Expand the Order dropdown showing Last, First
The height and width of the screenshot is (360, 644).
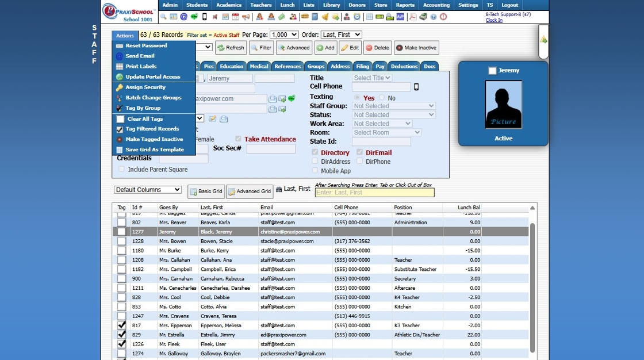[x=341, y=35]
